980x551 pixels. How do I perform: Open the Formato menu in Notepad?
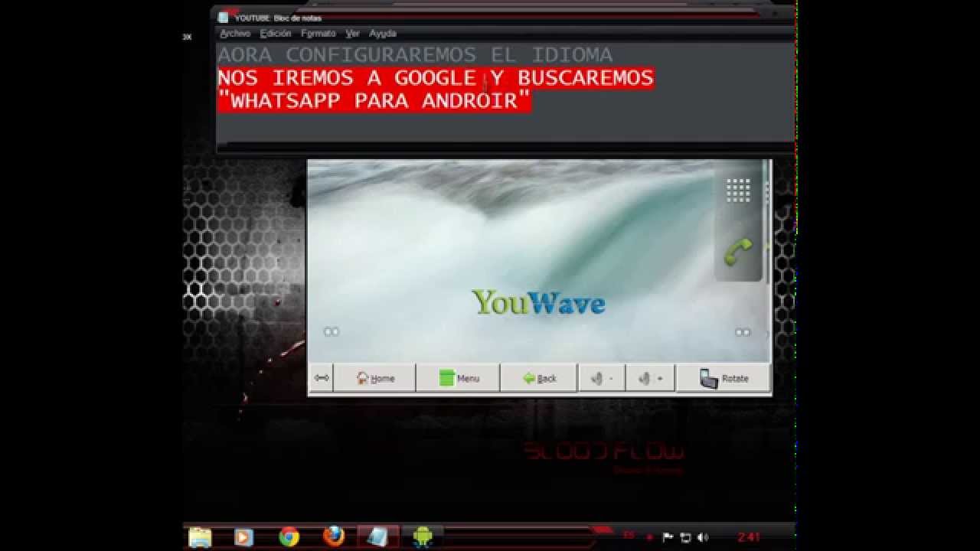click(x=318, y=34)
